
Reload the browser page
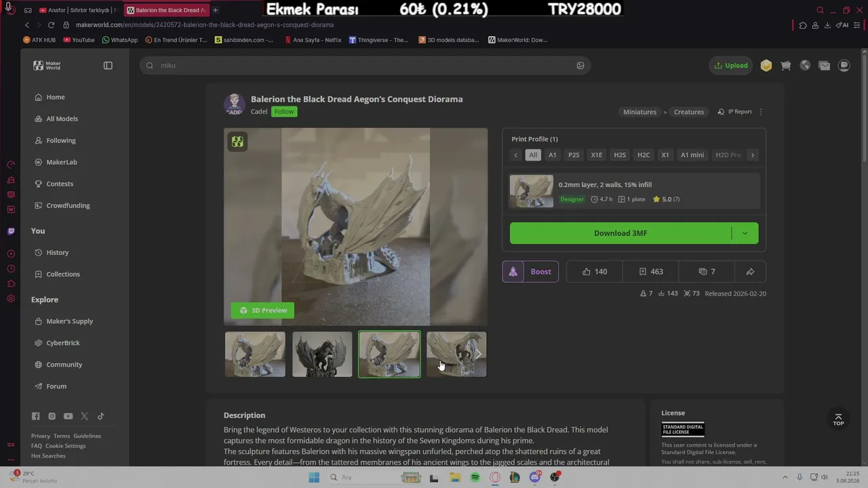coord(51,25)
